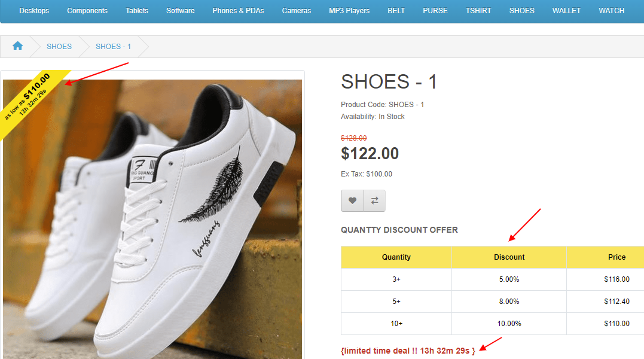The image size is (644, 359).
Task: Navigate to Cameras category
Action: coord(297,11)
